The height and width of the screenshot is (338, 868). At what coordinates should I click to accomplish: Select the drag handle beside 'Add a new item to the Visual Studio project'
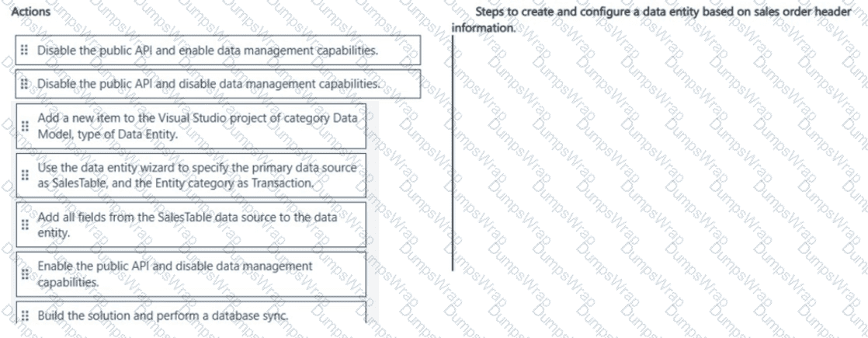24,126
